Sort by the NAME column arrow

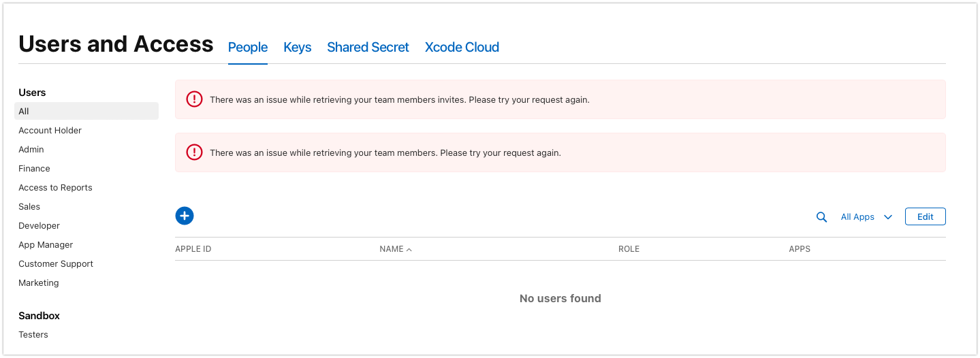409,250
